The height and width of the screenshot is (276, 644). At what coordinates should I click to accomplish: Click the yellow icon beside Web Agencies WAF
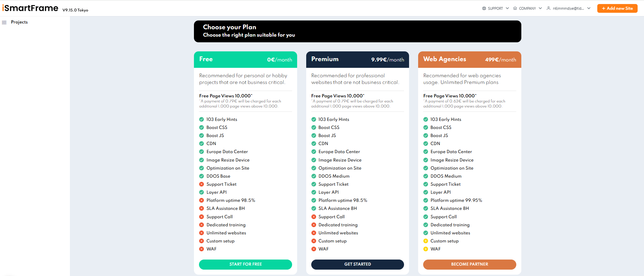click(426, 249)
